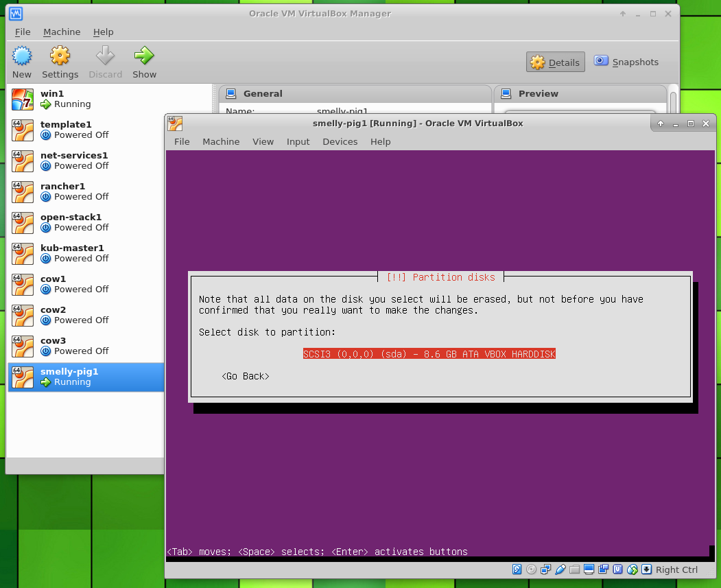Click the video capture status icon

[603, 569]
